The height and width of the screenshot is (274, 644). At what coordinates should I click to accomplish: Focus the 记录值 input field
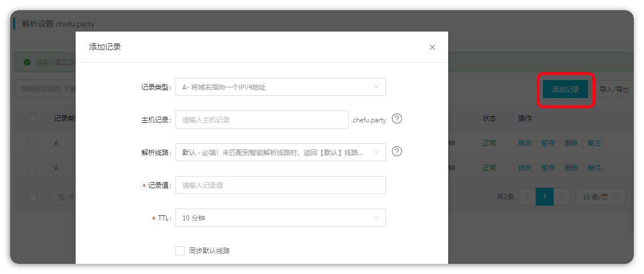tap(281, 185)
